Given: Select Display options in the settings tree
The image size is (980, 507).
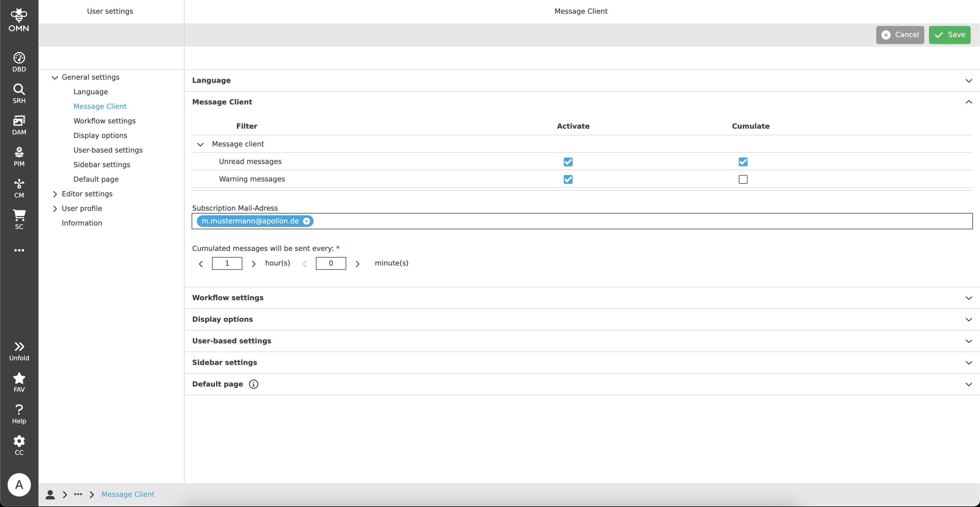Looking at the screenshot, I should (x=100, y=136).
